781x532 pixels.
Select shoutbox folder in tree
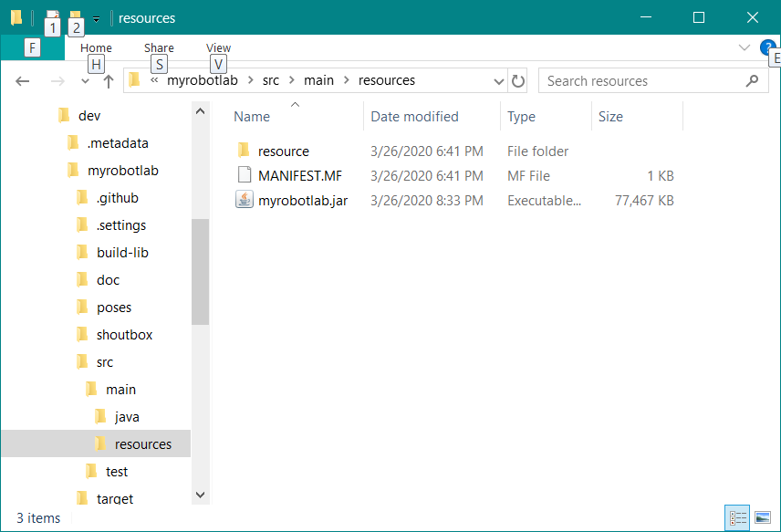click(x=124, y=335)
